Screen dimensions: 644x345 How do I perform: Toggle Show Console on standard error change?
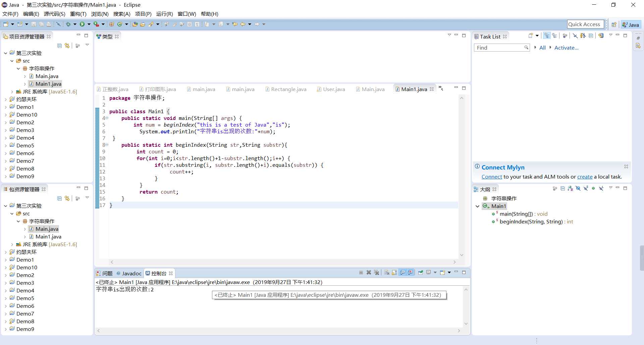point(410,272)
